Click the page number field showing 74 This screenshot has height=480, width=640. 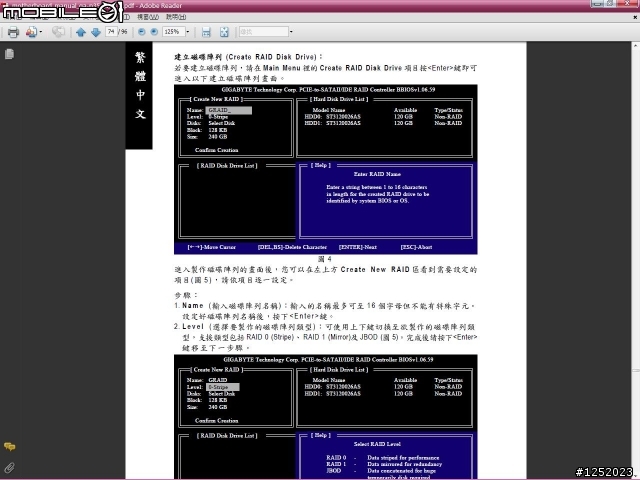pyautogui.click(x=111, y=31)
